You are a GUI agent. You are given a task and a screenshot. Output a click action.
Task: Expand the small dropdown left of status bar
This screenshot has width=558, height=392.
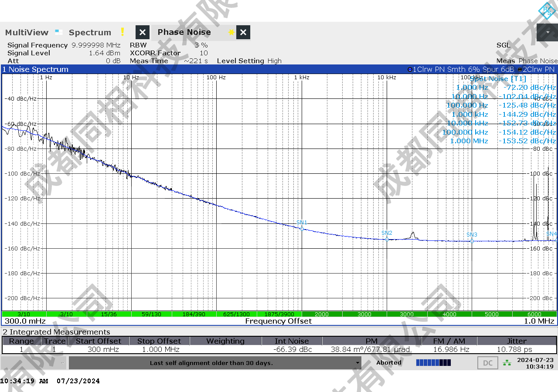pyautogui.click(x=63, y=363)
